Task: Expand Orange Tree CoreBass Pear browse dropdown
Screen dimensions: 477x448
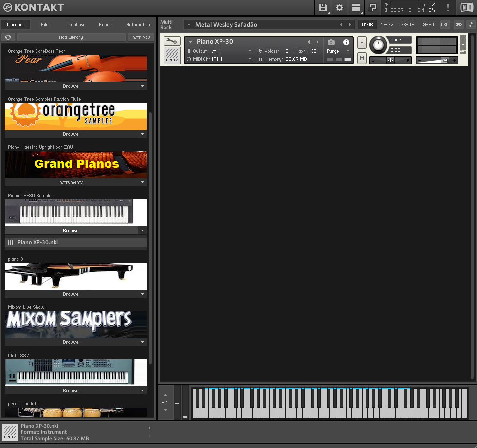Action: 142,86
